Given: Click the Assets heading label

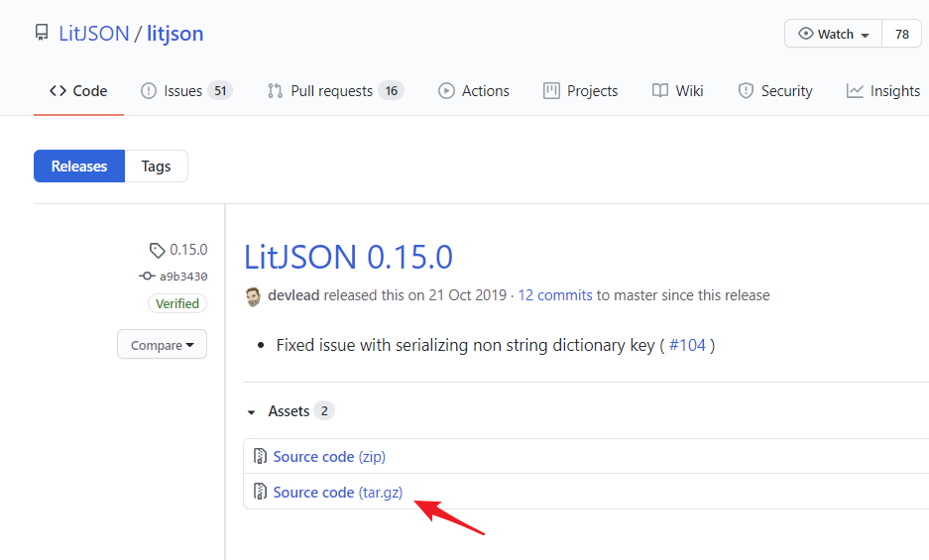Looking at the screenshot, I should [289, 410].
